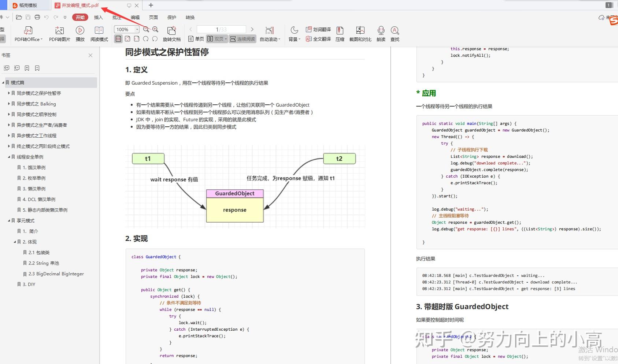
Task: Open 截图和对比 screenshot tool
Action: coord(360,34)
